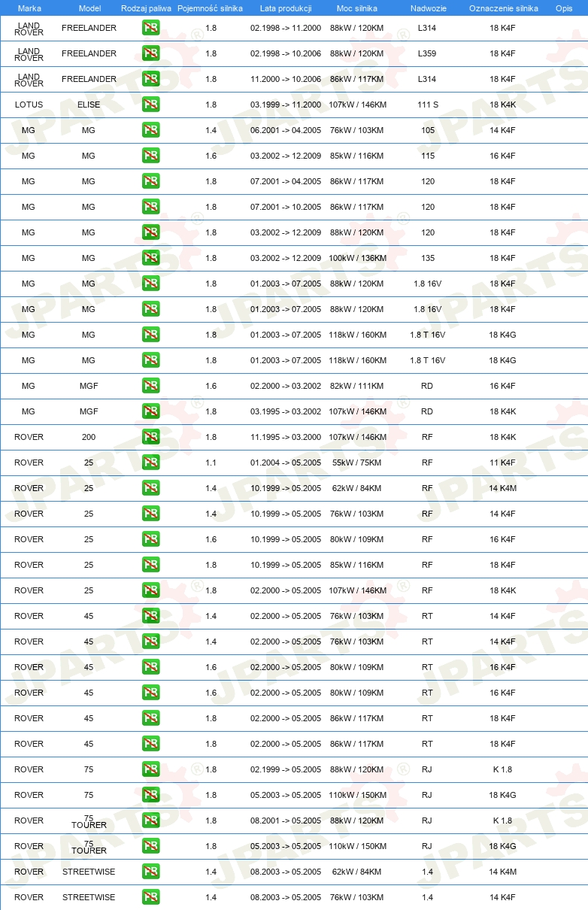
Task: Click the Nadwozie column header
Action: 427,8
